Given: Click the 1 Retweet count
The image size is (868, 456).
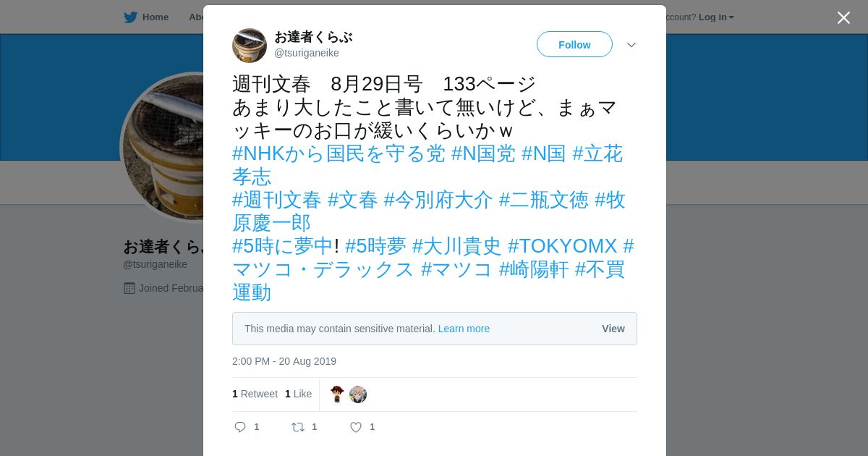Looking at the screenshot, I should point(255,394).
